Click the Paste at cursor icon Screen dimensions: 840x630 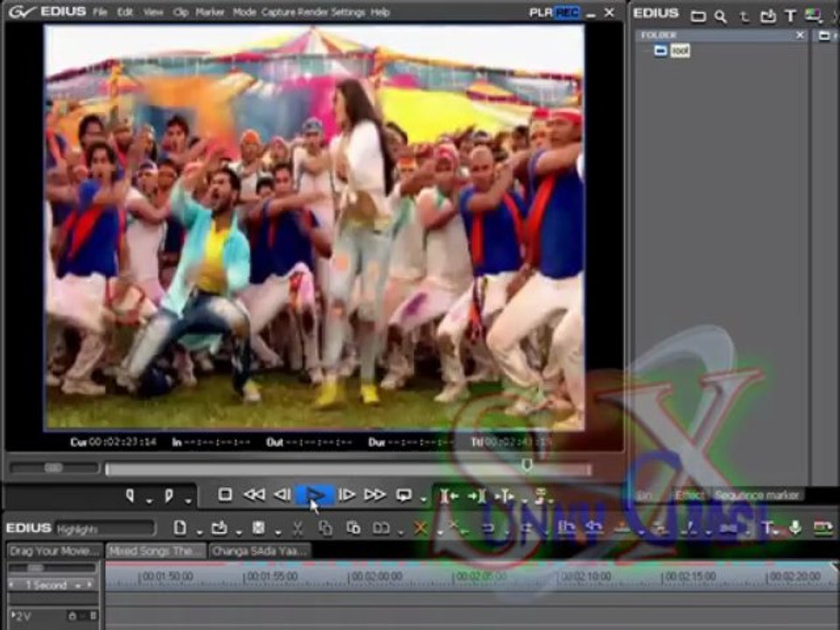click(x=353, y=528)
